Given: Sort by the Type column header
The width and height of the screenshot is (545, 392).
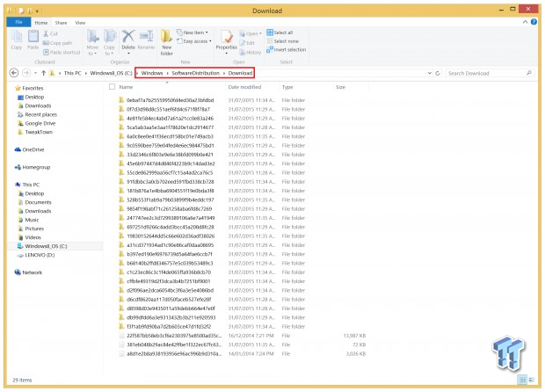Looking at the screenshot, I should [287, 87].
